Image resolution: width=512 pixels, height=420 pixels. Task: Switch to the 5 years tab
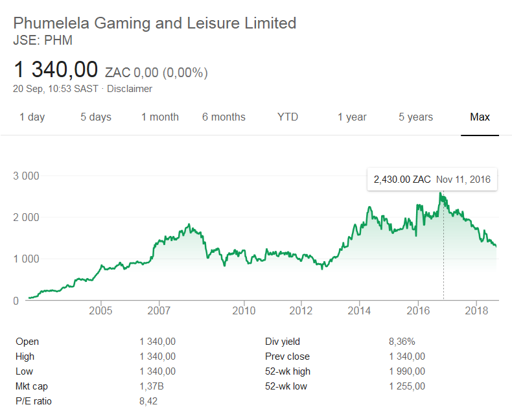pyautogui.click(x=415, y=117)
